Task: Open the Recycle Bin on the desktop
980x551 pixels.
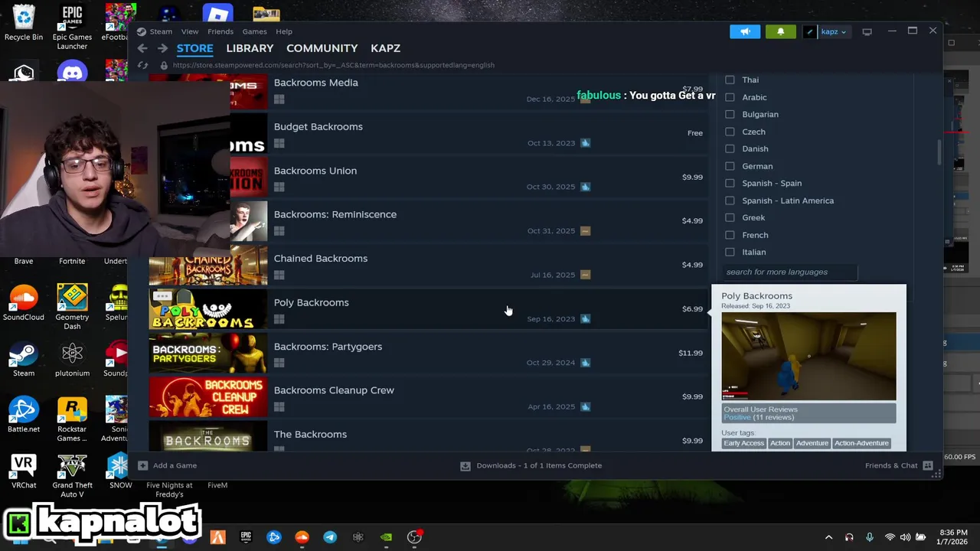Action: (x=24, y=17)
